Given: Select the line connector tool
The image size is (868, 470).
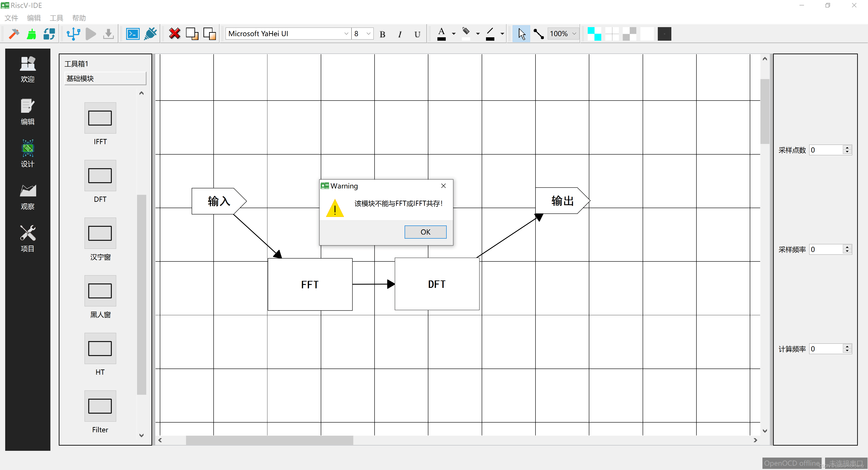Looking at the screenshot, I should point(538,34).
